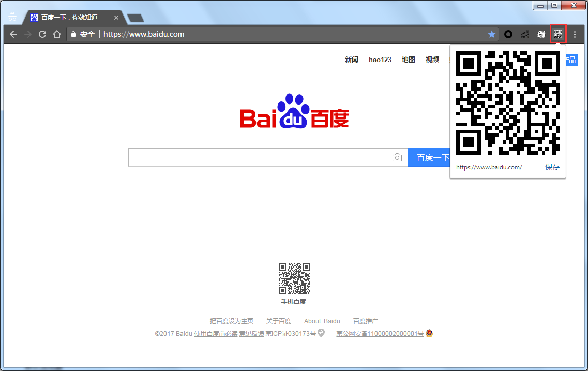
Task: Open the 使用百度前必读 link
Action: [216, 334]
